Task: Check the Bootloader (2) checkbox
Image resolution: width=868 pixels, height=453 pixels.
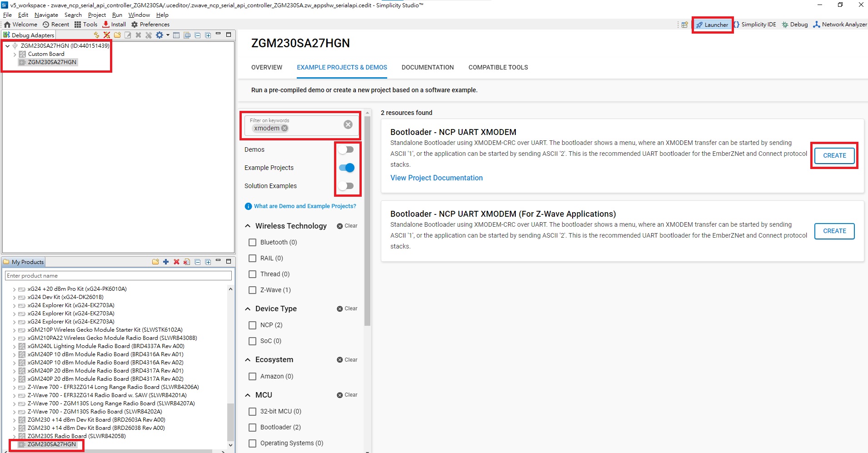Action: pyautogui.click(x=253, y=427)
